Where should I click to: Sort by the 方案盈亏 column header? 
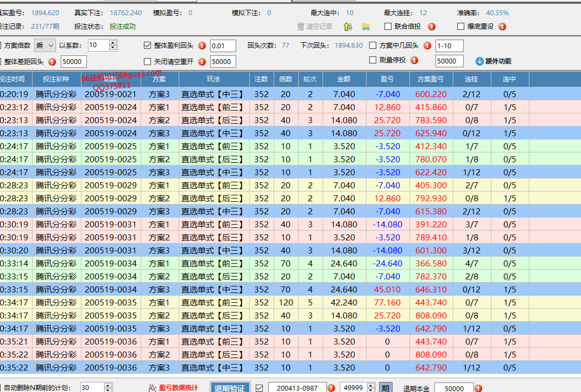(x=431, y=79)
